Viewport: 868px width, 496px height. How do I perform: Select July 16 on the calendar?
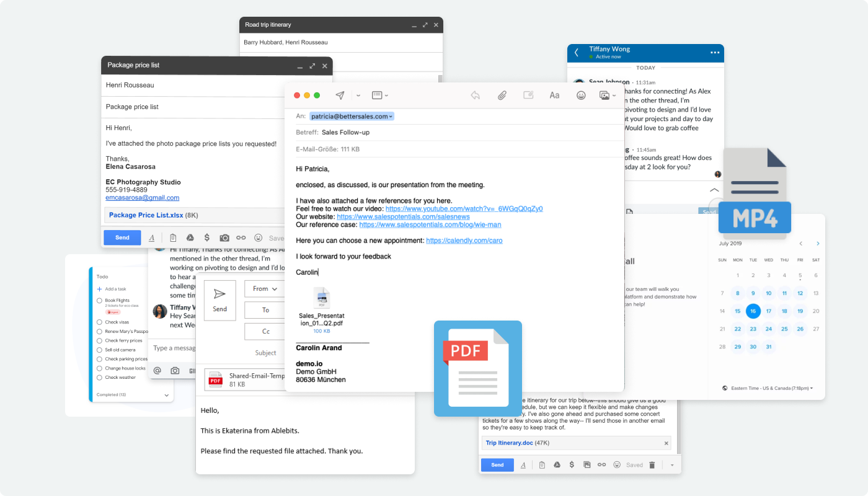coord(753,311)
